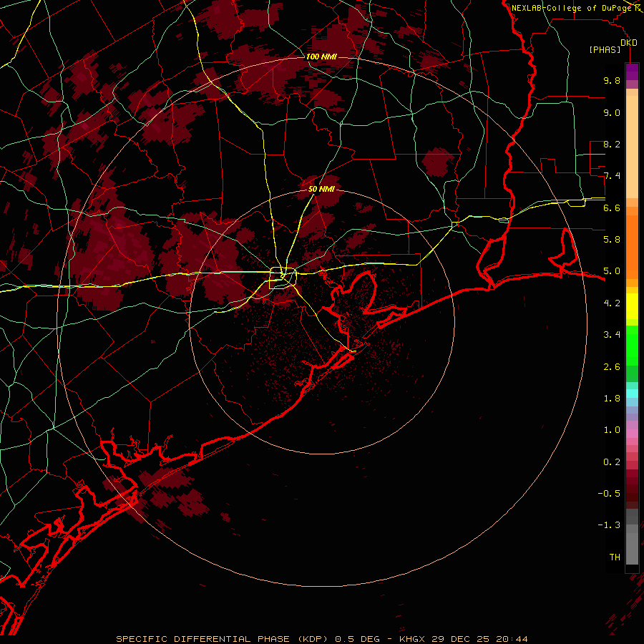The width and height of the screenshot is (644, 644).
Task: Click the 1.8 value on the legend
Action: point(612,399)
